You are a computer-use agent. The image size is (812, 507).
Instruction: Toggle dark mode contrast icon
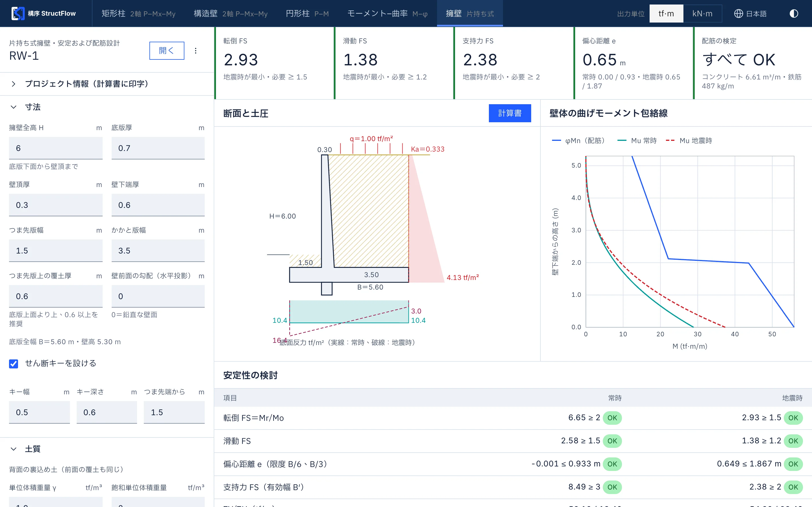[794, 14]
